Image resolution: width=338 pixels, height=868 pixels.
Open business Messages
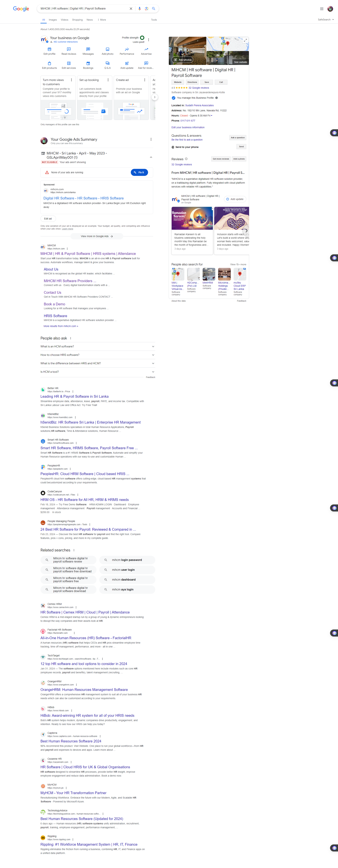pos(88,51)
